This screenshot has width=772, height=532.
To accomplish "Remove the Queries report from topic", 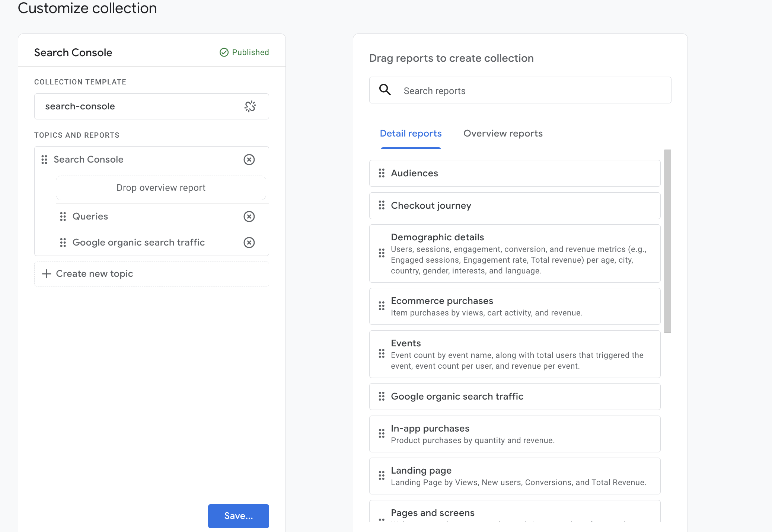I will pyautogui.click(x=249, y=217).
